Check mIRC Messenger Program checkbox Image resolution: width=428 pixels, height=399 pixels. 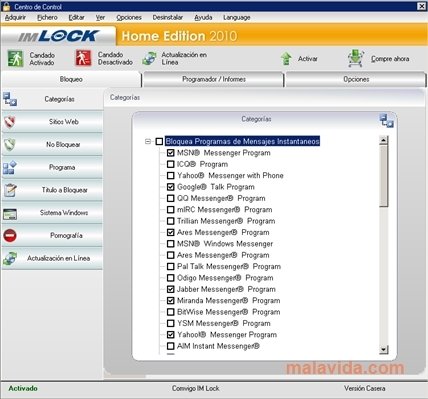pyautogui.click(x=171, y=210)
